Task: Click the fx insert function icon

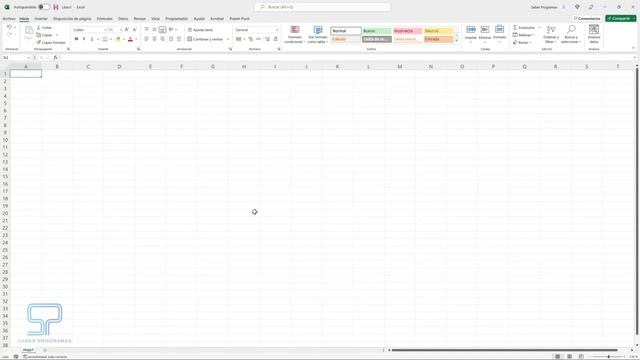Action: tap(56, 58)
